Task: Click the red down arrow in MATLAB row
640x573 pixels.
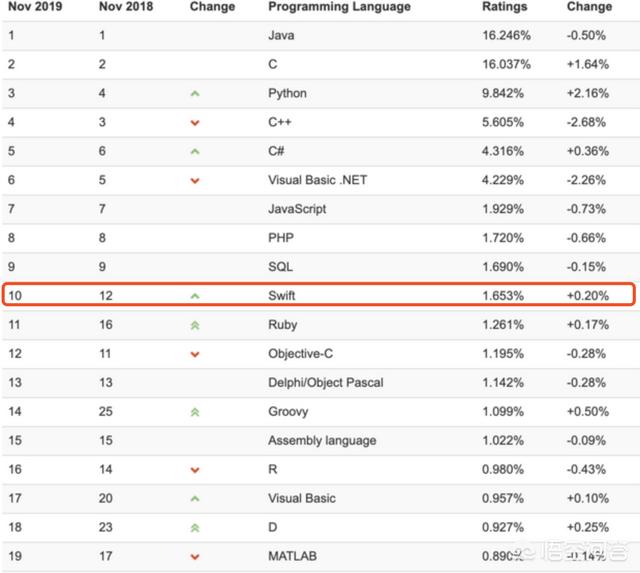Action: point(195,557)
